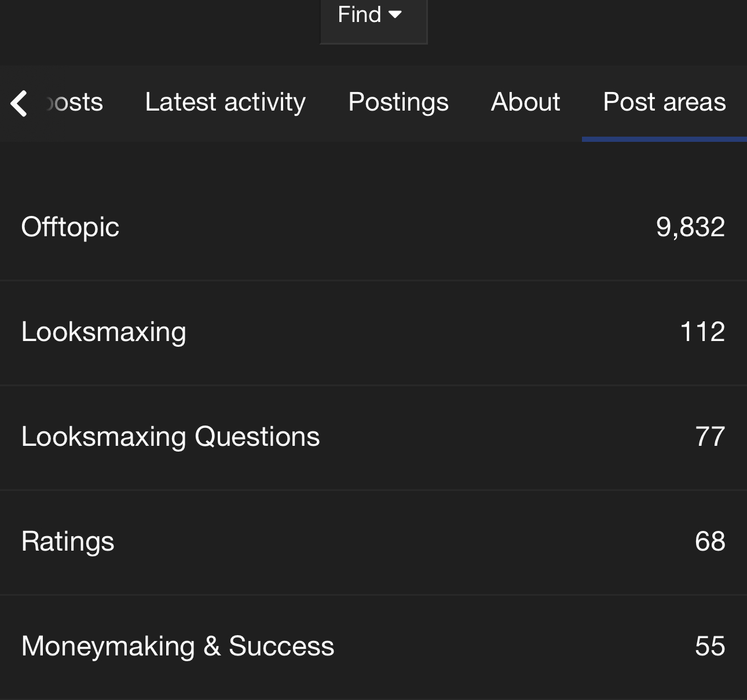Open the Ratings post area
The width and height of the screenshot is (747, 700).
[x=68, y=541]
